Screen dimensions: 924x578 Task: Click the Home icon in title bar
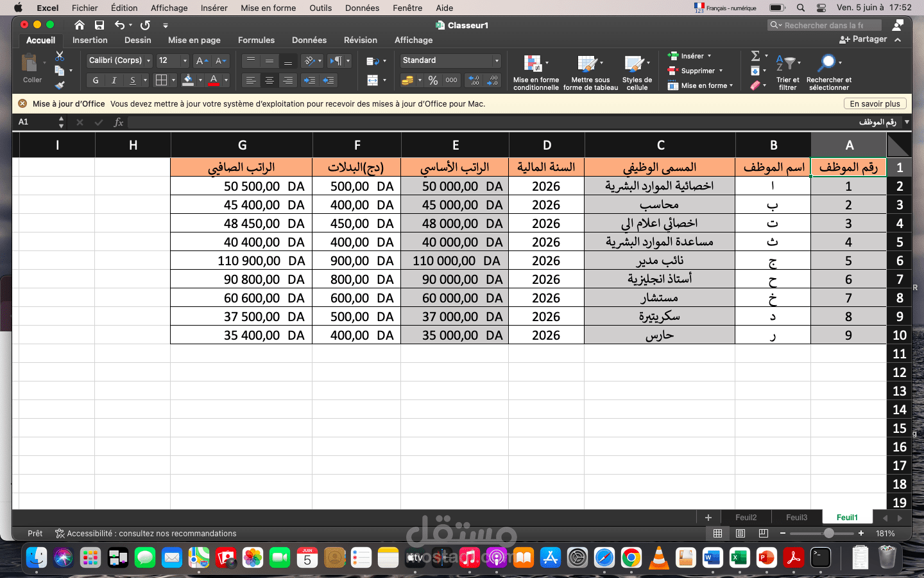(80, 25)
